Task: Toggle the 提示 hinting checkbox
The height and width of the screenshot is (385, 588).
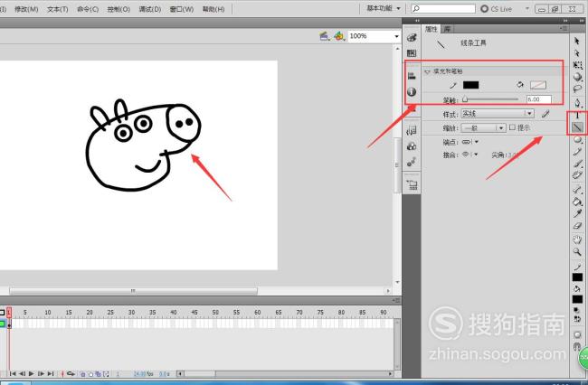Action: tap(512, 127)
